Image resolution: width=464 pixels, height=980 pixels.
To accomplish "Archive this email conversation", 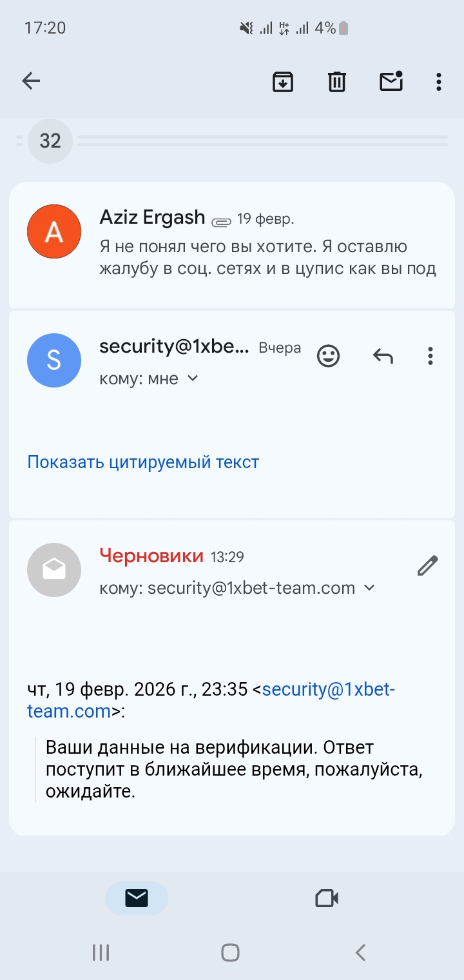I will pos(283,82).
